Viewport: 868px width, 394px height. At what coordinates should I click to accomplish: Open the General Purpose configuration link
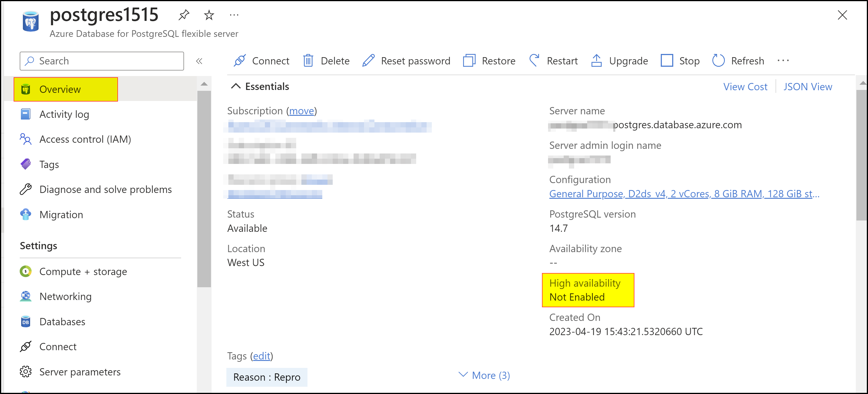coord(684,194)
